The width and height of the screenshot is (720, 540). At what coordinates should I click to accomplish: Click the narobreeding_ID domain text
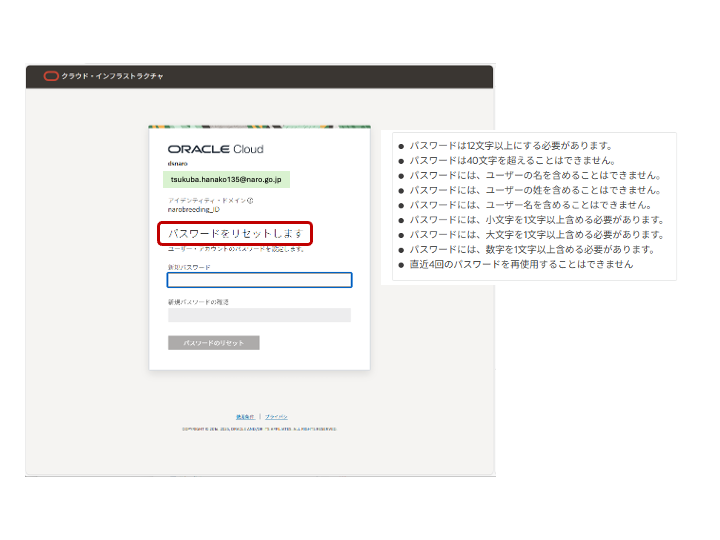click(x=193, y=209)
